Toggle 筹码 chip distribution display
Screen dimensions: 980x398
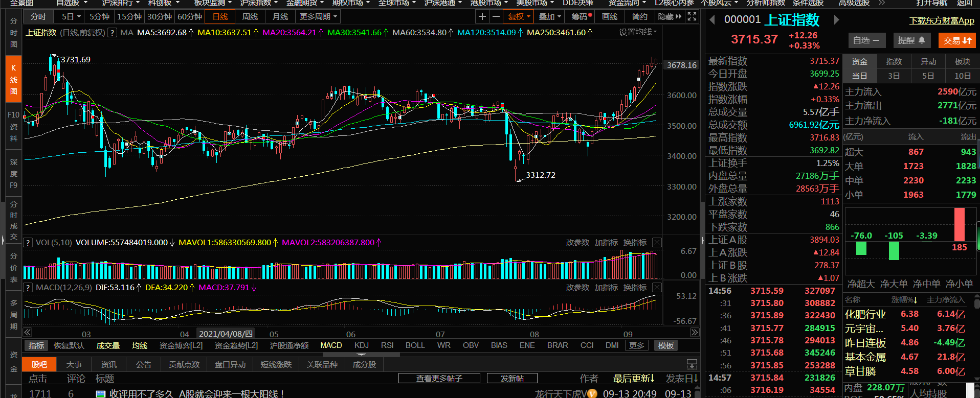582,17
